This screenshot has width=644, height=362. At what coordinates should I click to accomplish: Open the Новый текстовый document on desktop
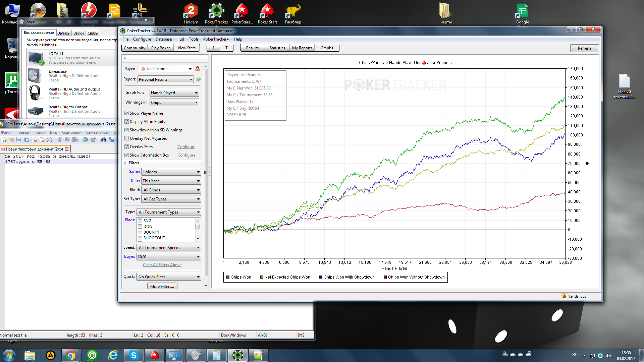pos(624,86)
